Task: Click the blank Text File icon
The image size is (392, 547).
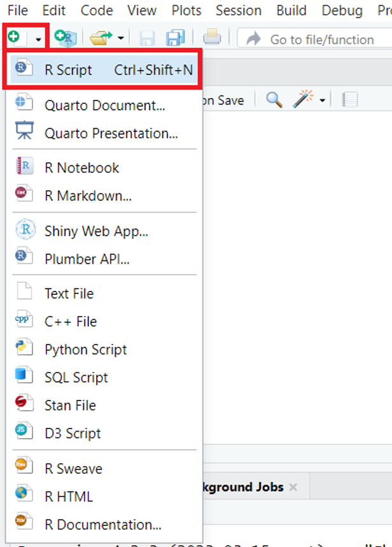Action: point(24,290)
